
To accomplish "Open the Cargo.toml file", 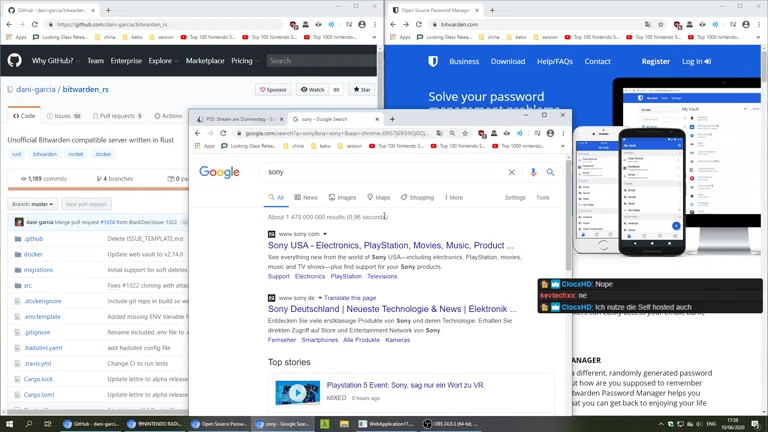I will pos(39,395).
